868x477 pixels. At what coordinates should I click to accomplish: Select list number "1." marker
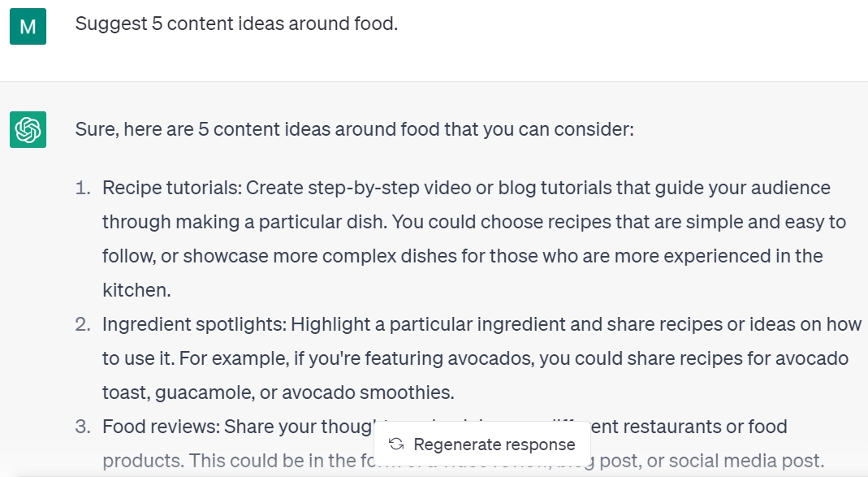click(84, 189)
